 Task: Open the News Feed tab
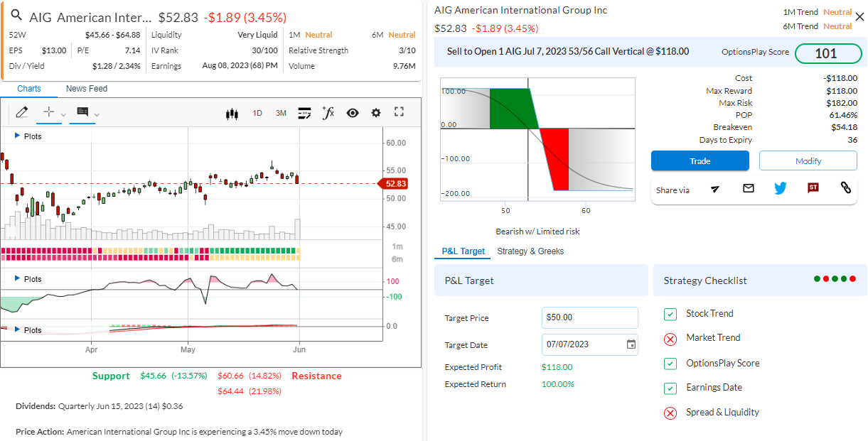click(x=87, y=89)
